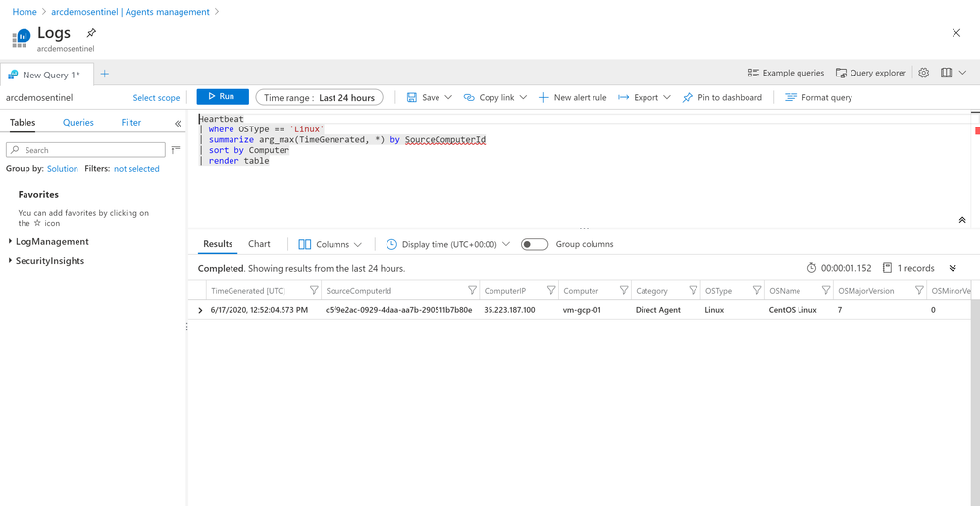Open the documentation book icon
Image resolution: width=980 pixels, height=506 pixels.
pos(946,74)
